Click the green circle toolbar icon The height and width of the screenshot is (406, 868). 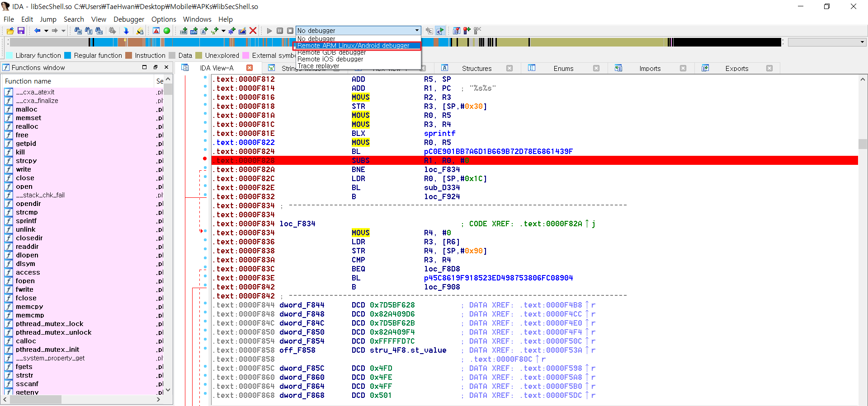[x=167, y=31]
